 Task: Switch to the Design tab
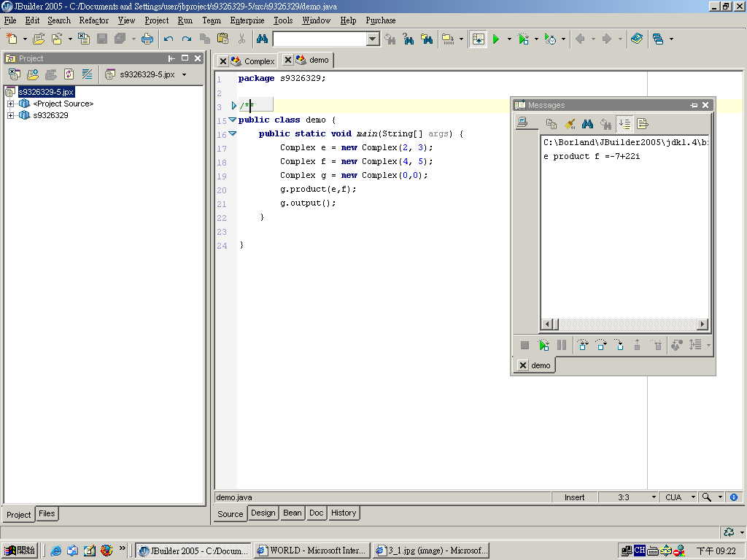click(x=263, y=513)
